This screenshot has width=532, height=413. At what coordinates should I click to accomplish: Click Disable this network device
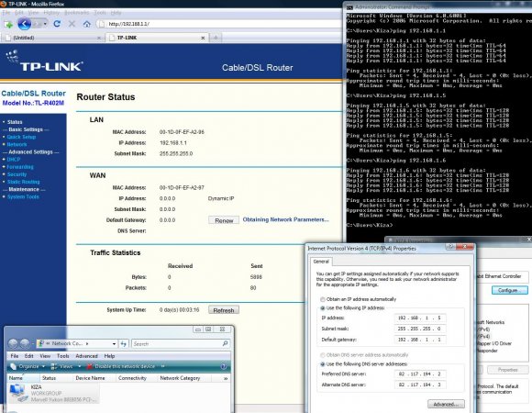(121, 366)
